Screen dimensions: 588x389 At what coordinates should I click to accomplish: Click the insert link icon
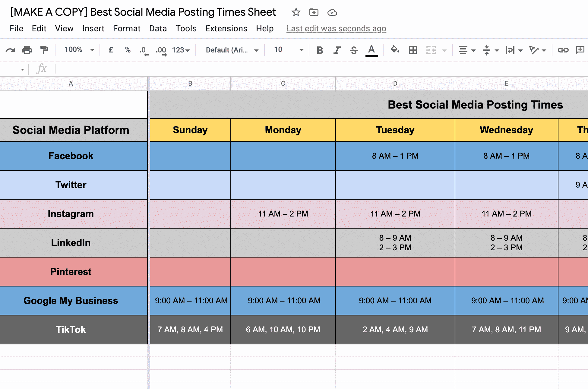(x=563, y=50)
